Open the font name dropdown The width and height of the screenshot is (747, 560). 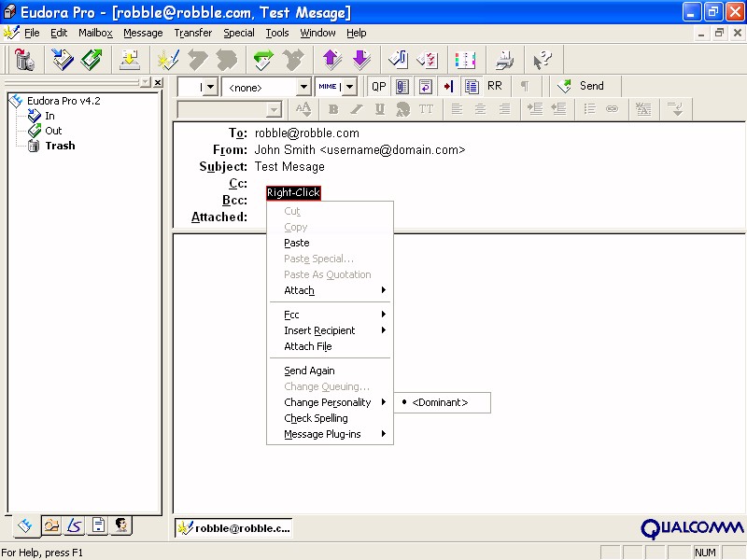click(x=274, y=110)
